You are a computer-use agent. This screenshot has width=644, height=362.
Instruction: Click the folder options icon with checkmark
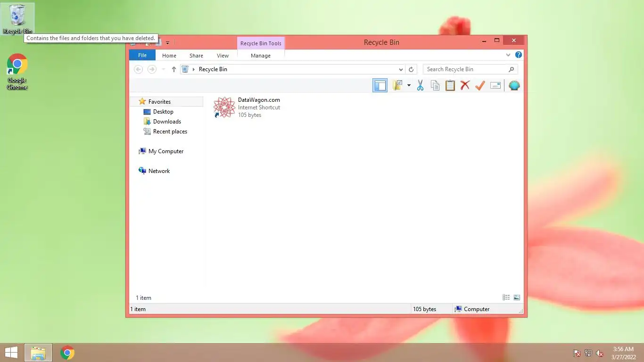pyautogui.click(x=397, y=85)
